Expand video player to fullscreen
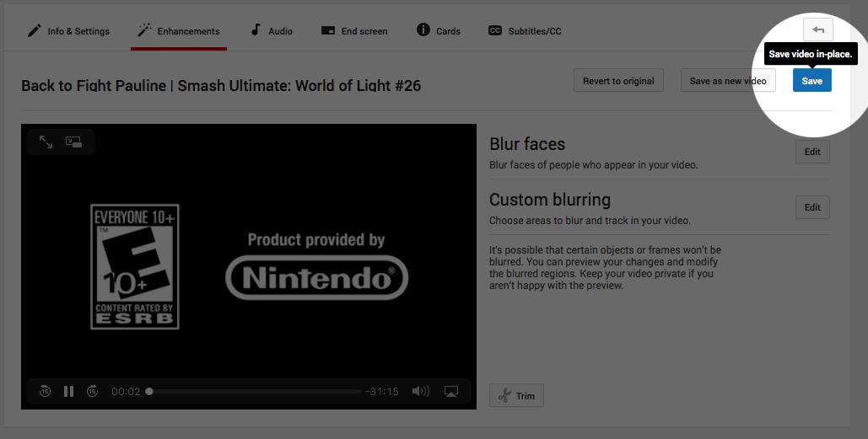 (46, 142)
